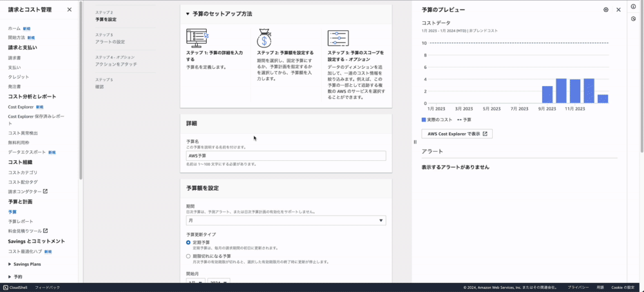The width and height of the screenshot is (644, 292).
Task: Open Cost Explorer 保存済みレポート
Action: (36, 120)
